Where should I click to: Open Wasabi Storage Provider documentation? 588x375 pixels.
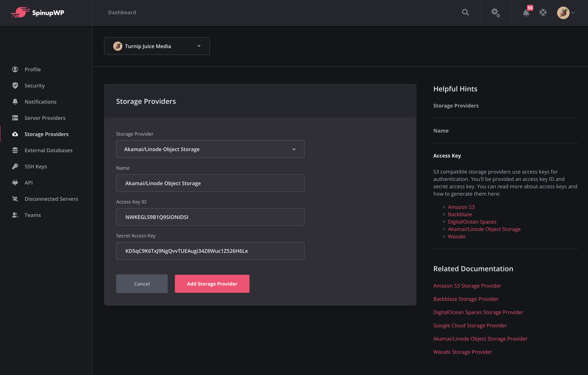click(x=463, y=352)
